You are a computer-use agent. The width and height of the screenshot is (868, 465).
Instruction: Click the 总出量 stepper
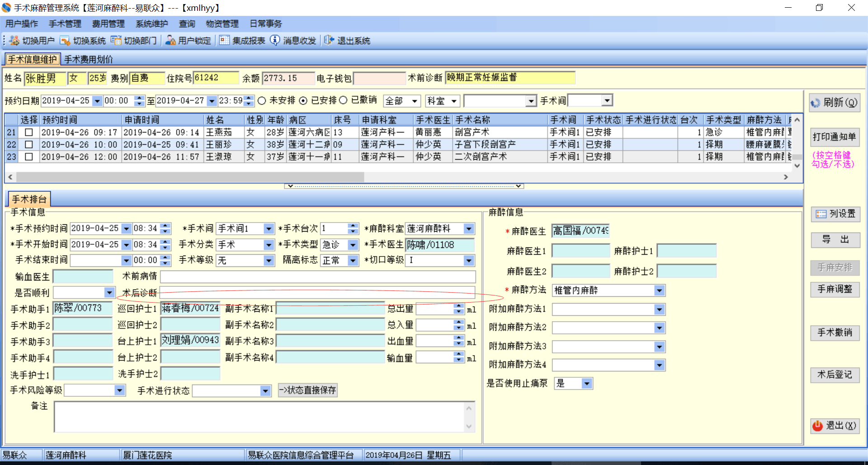459,309
